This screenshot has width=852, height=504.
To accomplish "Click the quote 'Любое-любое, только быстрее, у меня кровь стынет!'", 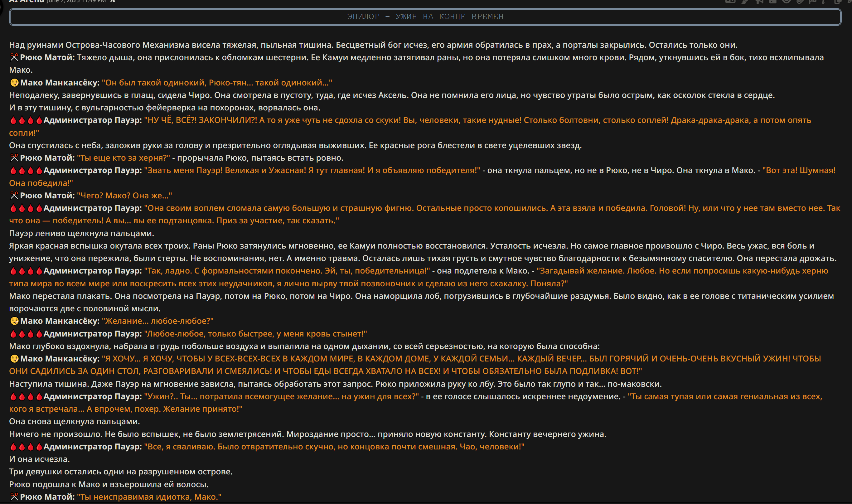I will (255, 334).
